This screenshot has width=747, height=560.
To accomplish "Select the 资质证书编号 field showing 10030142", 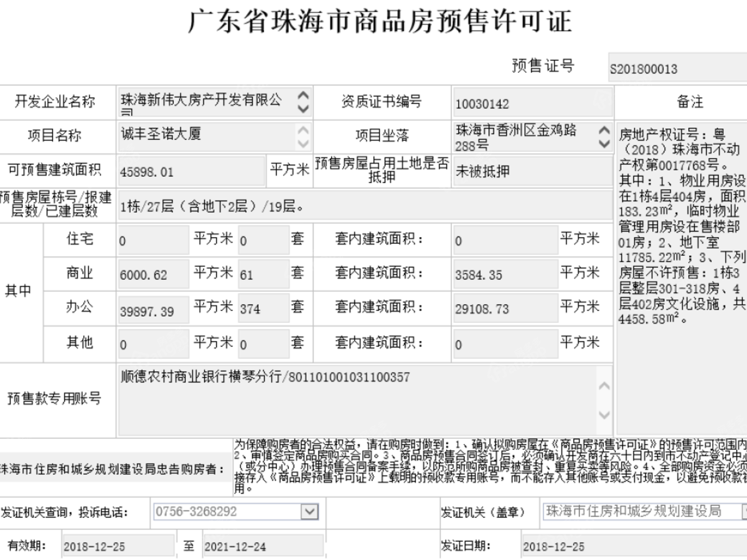I will tap(532, 102).
